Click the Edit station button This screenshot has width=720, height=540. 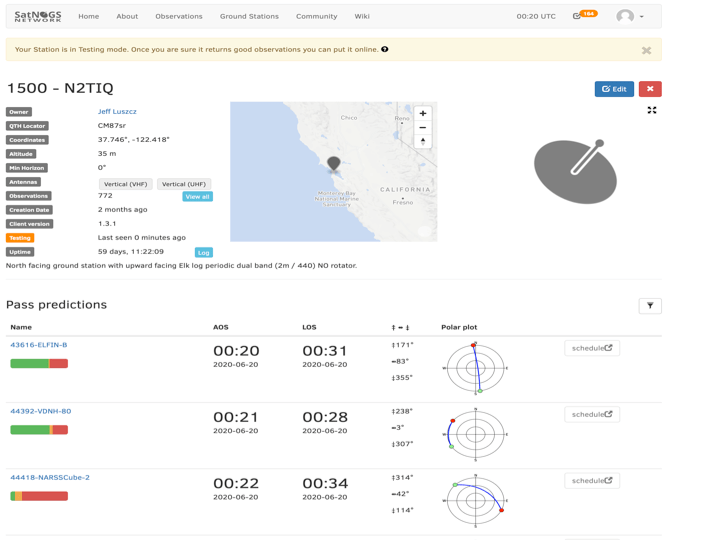click(614, 89)
